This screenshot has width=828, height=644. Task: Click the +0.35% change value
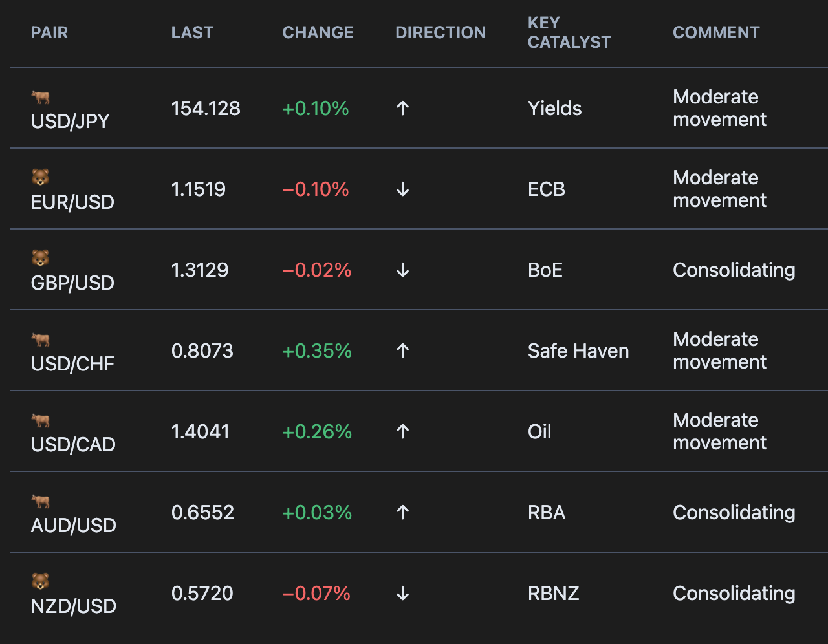click(317, 350)
